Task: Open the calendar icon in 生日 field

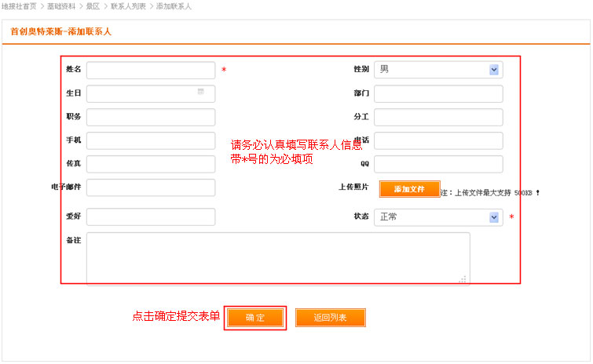Action: (201, 93)
